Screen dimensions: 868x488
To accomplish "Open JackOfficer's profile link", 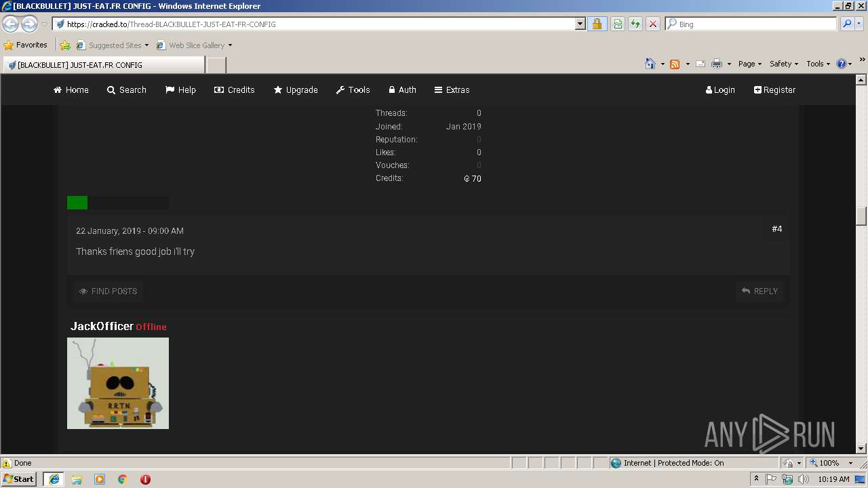I will point(102,326).
